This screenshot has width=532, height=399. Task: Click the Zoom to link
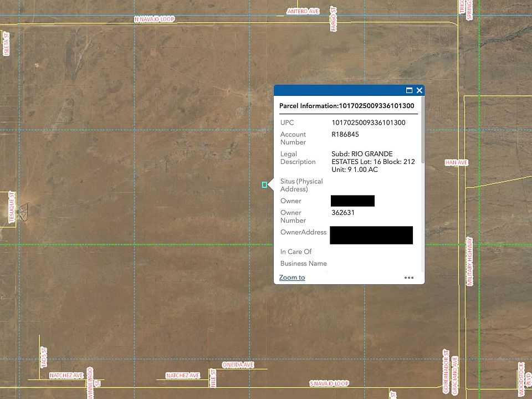[x=292, y=278]
